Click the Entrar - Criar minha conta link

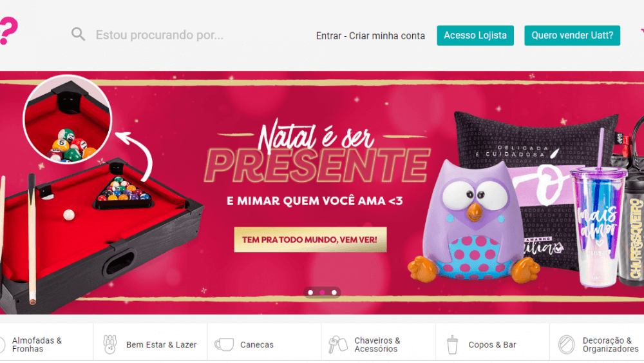click(x=370, y=35)
